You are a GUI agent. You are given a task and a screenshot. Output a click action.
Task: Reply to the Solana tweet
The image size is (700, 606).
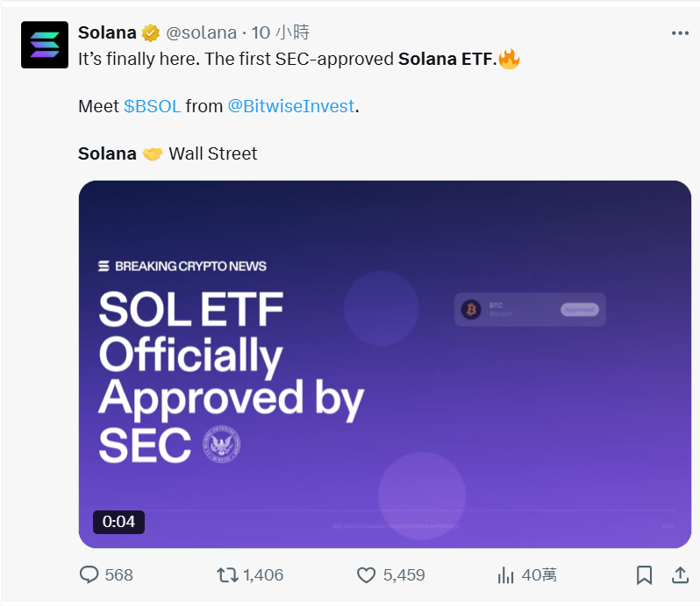[x=89, y=575]
